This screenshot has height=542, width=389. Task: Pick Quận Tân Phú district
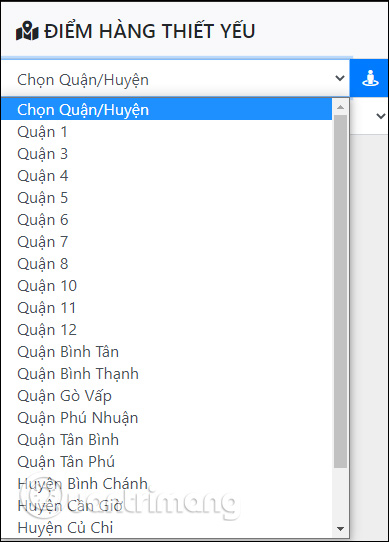point(167,461)
